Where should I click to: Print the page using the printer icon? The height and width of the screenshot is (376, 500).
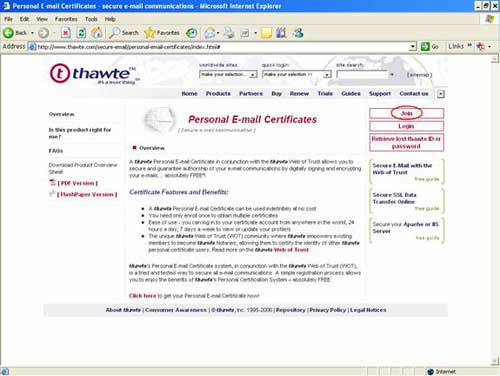[x=229, y=33]
